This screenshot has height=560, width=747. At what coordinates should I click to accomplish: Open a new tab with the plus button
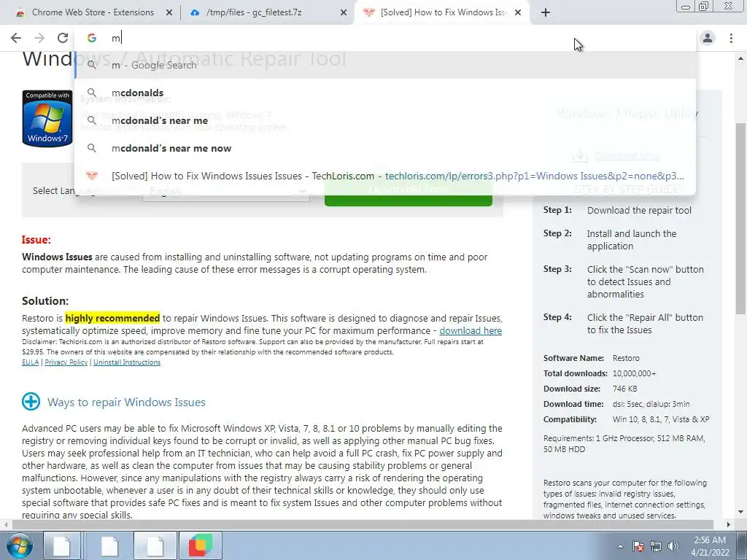coord(546,12)
